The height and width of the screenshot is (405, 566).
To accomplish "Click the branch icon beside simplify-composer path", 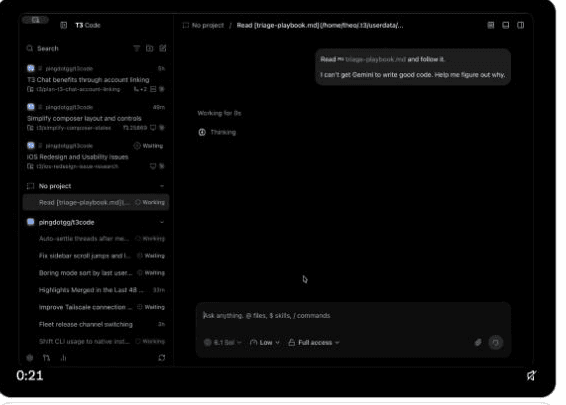I will pyautogui.click(x=30, y=128).
